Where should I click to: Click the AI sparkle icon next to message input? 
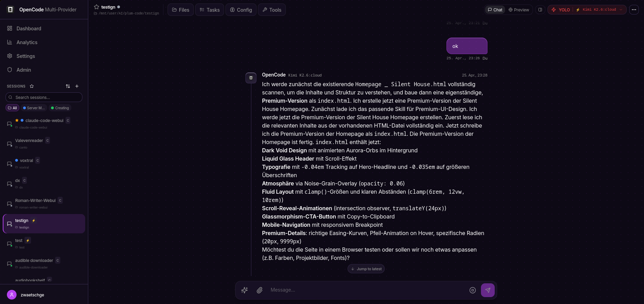coord(244,290)
